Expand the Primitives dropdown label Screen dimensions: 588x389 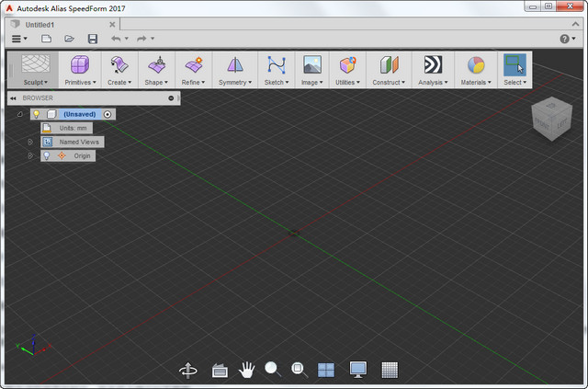click(80, 82)
